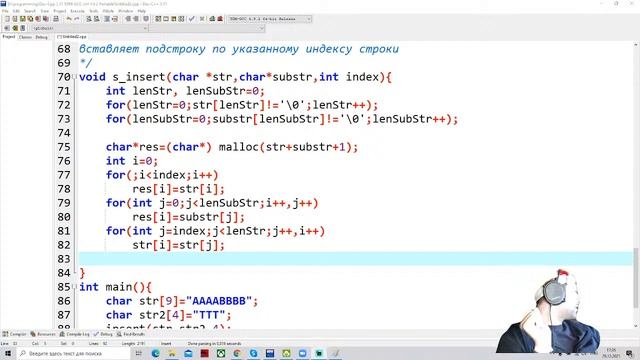Undo the last edit using the toolbar arrow
The width and height of the screenshot is (640, 360).
click(69, 19)
